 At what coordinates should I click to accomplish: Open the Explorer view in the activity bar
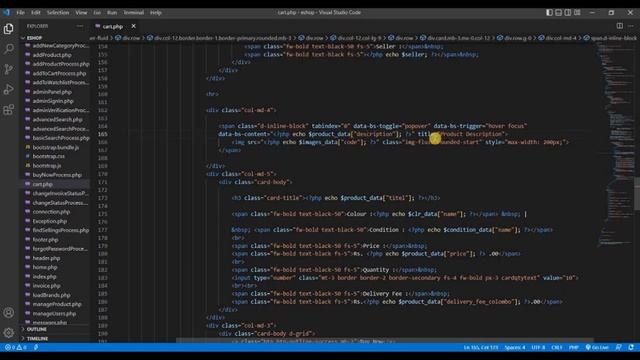click(9, 29)
